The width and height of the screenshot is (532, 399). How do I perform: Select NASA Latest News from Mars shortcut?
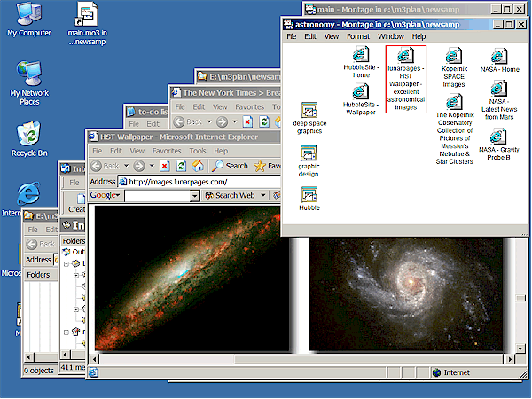(499, 100)
